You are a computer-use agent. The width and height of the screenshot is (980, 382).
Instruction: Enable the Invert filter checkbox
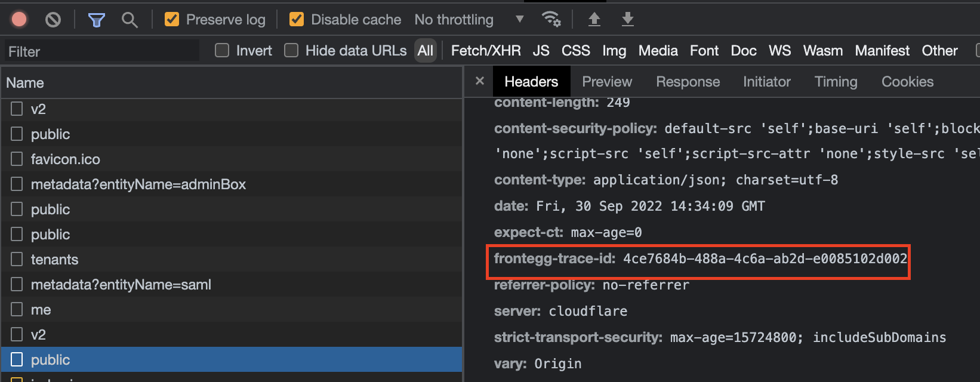pos(222,51)
